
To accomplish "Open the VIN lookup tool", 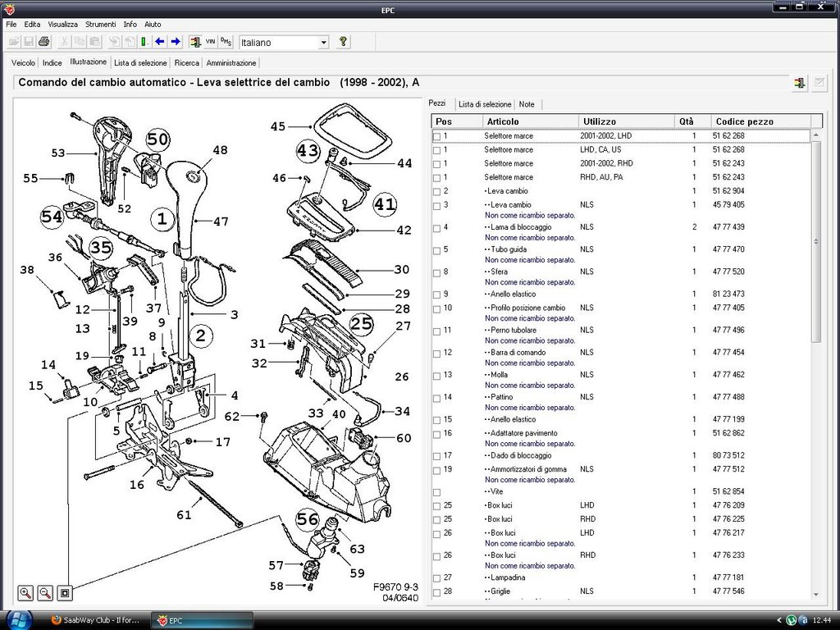I will click(211, 42).
